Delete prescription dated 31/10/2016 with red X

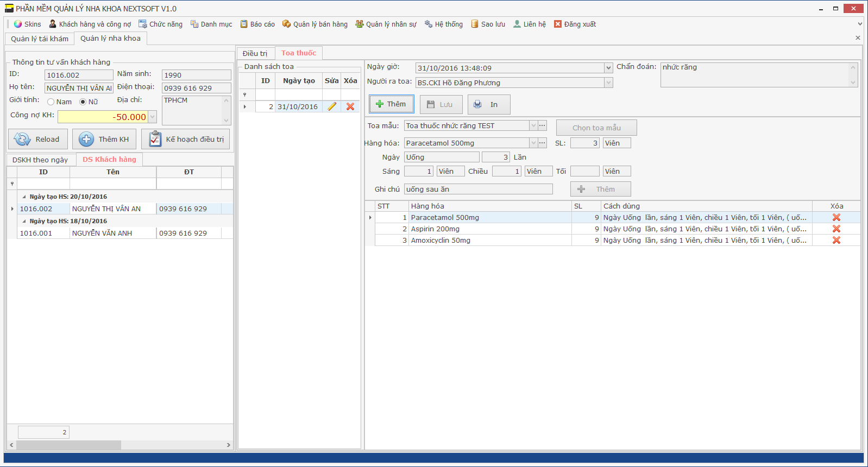click(x=350, y=107)
